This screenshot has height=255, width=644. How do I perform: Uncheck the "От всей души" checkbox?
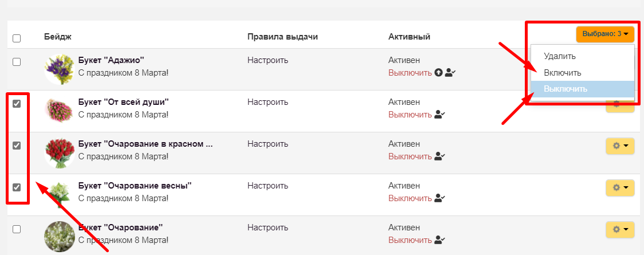point(17,104)
